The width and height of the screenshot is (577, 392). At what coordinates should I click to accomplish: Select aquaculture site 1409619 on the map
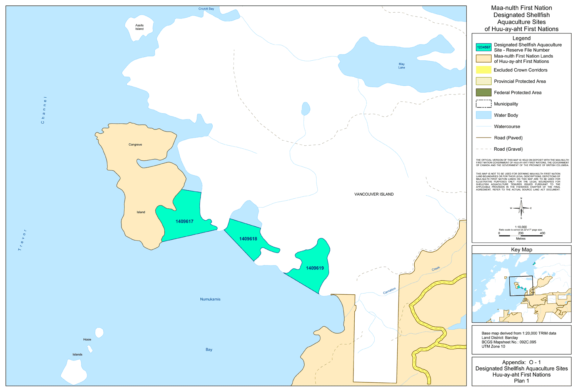315,268
